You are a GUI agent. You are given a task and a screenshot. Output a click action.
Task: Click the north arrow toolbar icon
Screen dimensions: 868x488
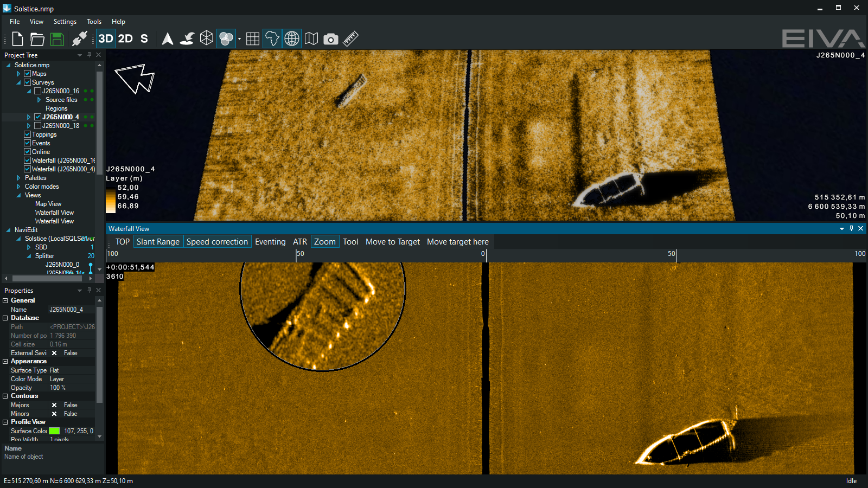(x=168, y=38)
